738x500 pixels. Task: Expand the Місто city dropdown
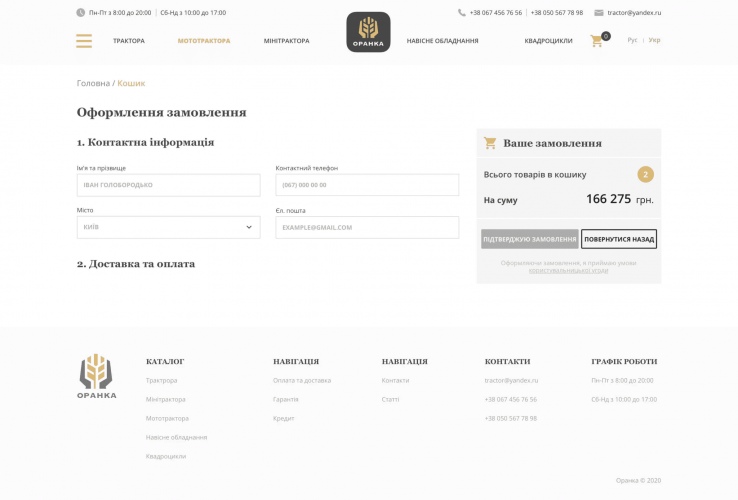point(168,227)
